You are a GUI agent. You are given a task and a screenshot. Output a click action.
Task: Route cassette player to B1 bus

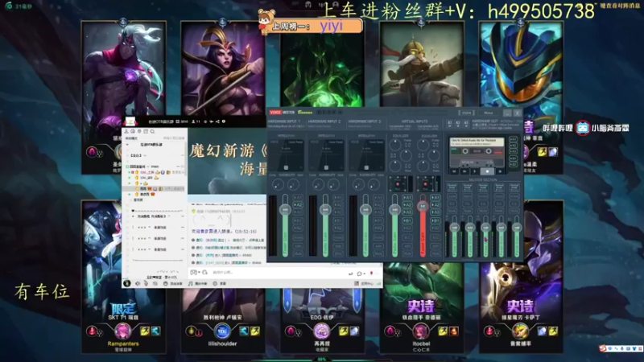(x=513, y=158)
